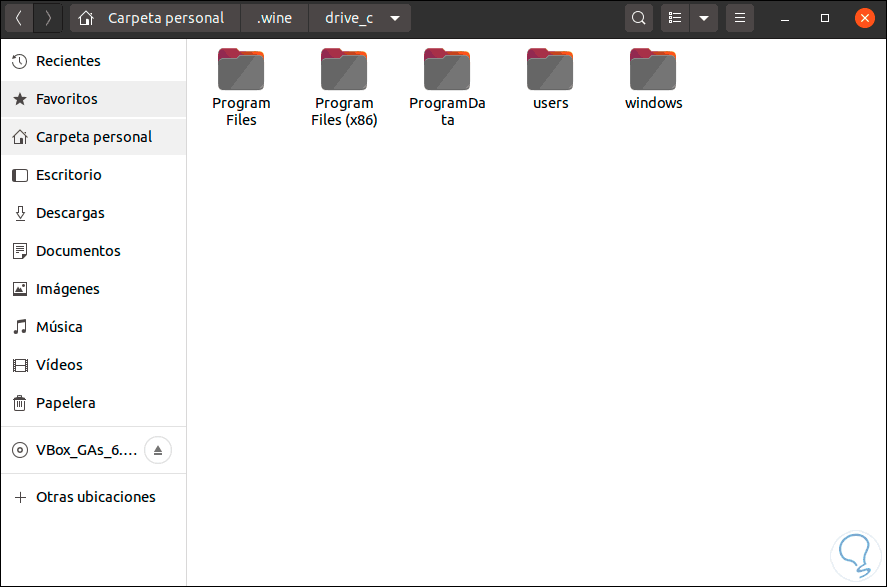
Task: Select the windows folder icon
Action: (x=653, y=70)
